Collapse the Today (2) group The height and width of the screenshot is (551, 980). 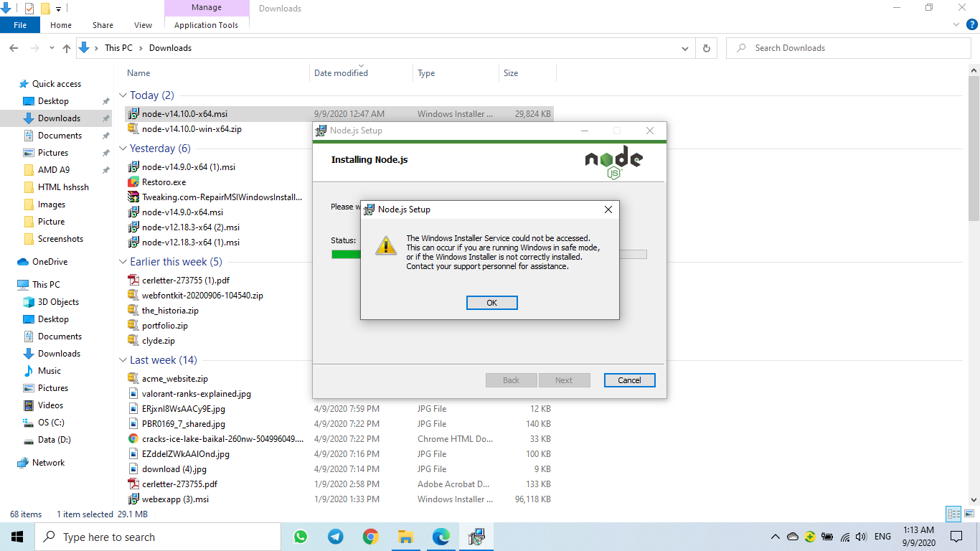click(x=123, y=95)
